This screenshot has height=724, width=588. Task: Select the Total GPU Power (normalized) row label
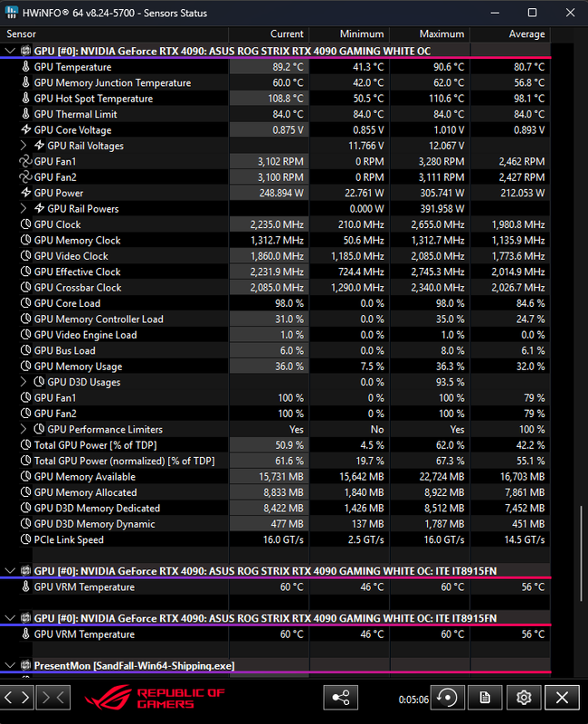coord(124,461)
